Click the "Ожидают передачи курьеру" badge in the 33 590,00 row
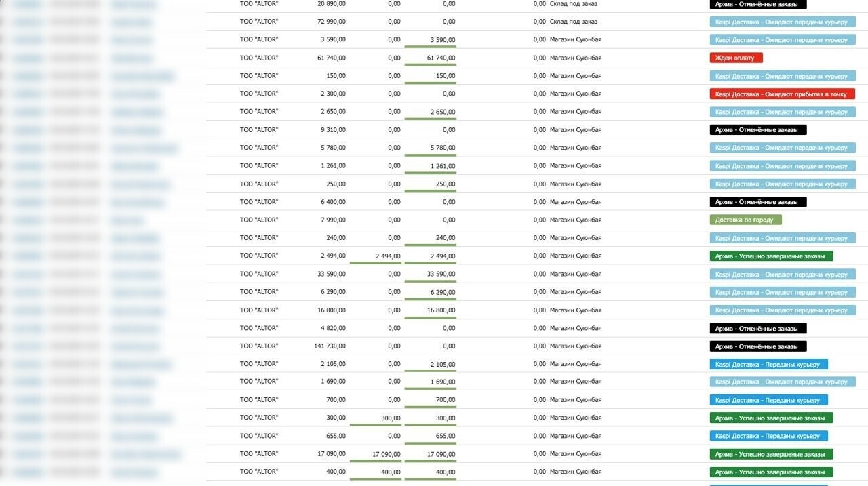This screenshot has height=486, width=868. (783, 275)
